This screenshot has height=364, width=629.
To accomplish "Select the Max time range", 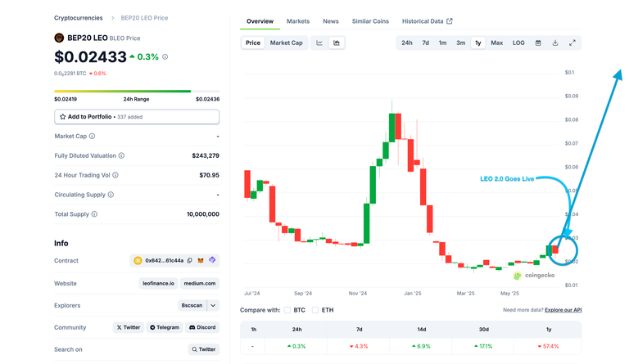I will [x=496, y=43].
